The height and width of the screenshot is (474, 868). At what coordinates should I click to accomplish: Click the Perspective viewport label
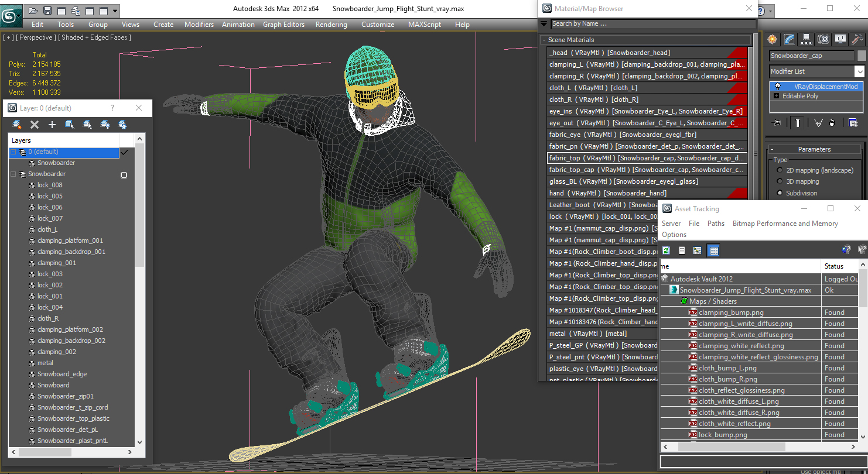(36, 37)
